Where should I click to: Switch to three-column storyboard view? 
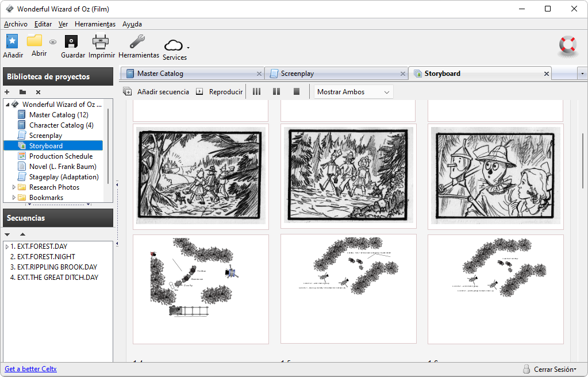point(256,91)
